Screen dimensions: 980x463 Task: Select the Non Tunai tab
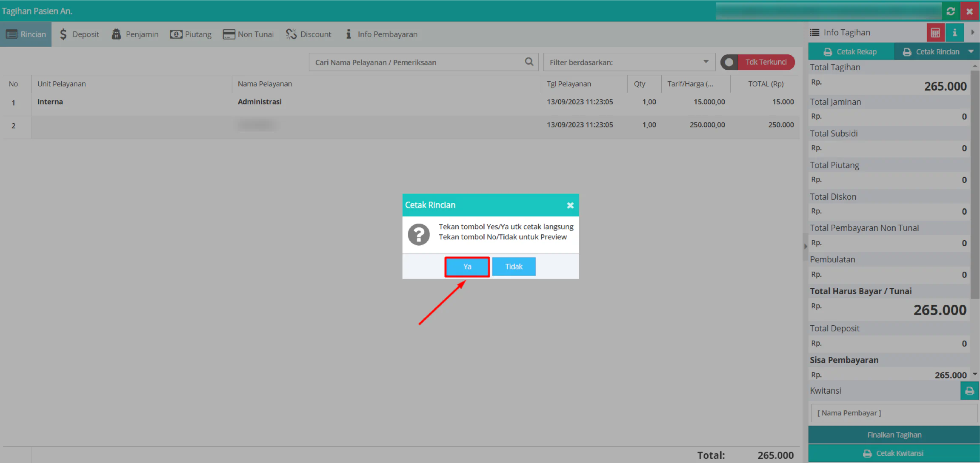[249, 34]
